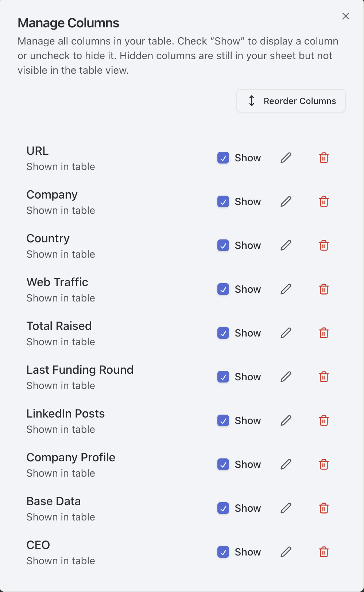Screen dimensions: 364x592
Task: Delete the CEO column
Action: click(x=324, y=552)
